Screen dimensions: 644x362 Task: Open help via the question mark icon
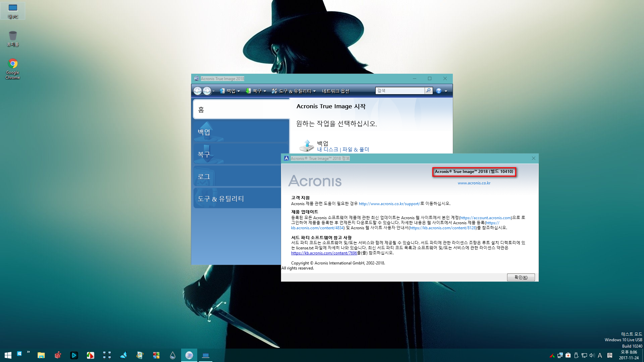click(439, 91)
